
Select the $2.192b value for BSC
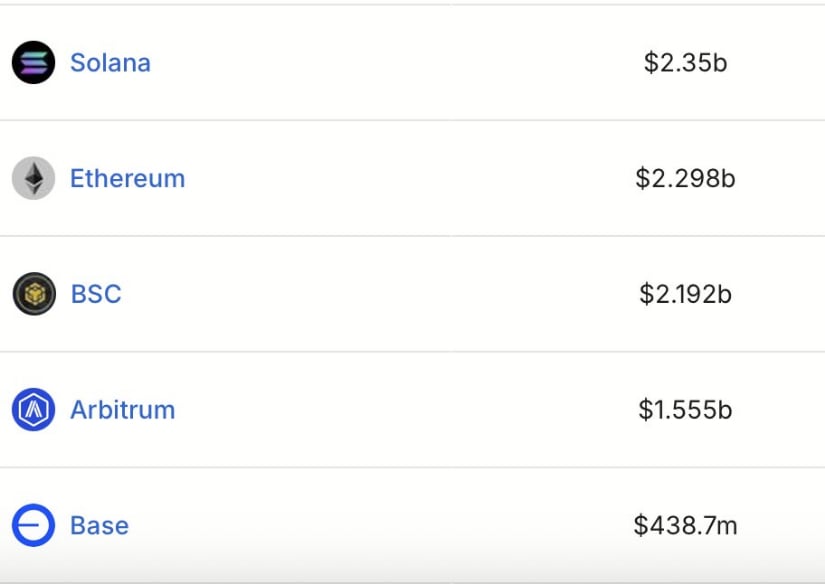[685, 294]
